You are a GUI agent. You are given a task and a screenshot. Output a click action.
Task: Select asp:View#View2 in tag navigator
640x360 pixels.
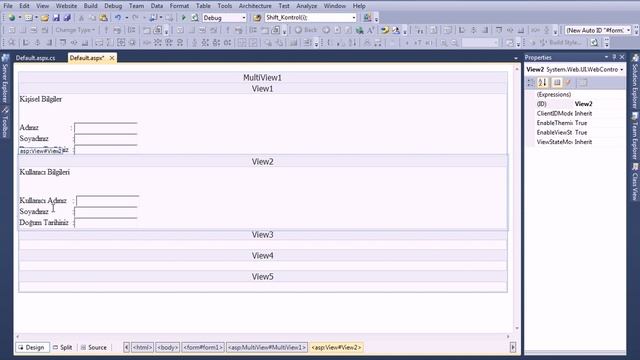click(336, 347)
